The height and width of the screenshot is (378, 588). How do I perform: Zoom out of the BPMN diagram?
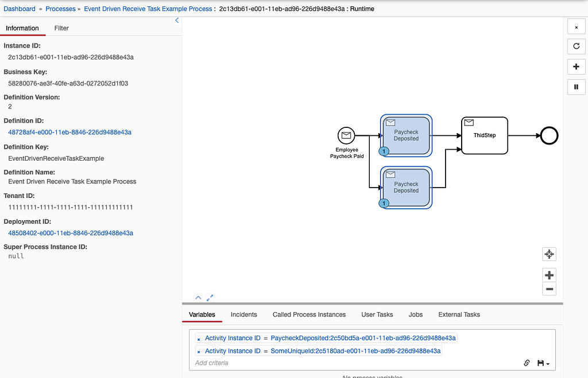pyautogui.click(x=549, y=289)
